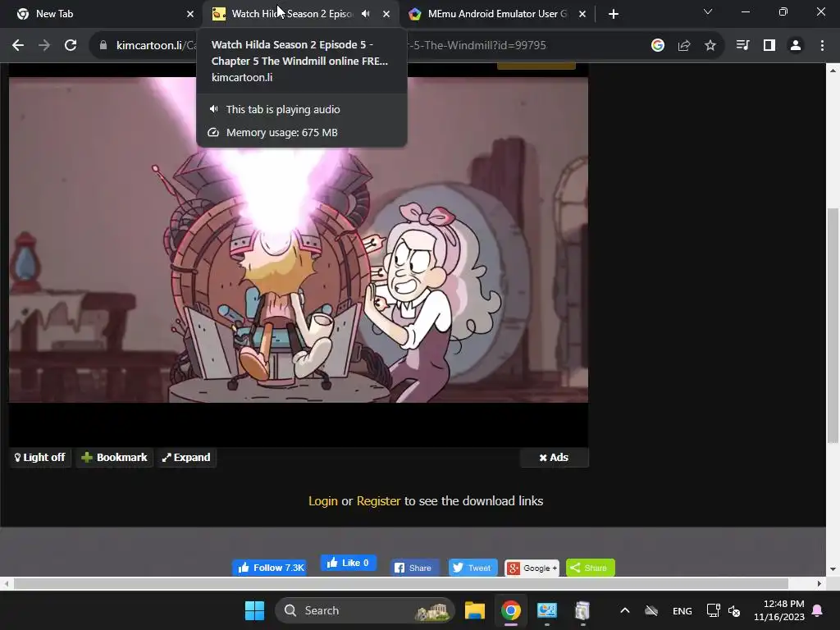840x630 pixels.
Task: Click the green Share button
Action: point(591,568)
